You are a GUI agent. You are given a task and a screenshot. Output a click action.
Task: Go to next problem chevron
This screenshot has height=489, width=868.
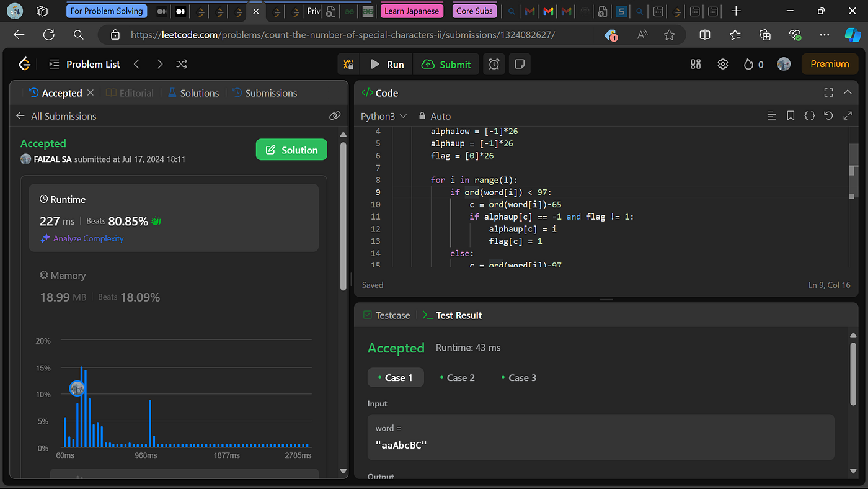pos(160,64)
